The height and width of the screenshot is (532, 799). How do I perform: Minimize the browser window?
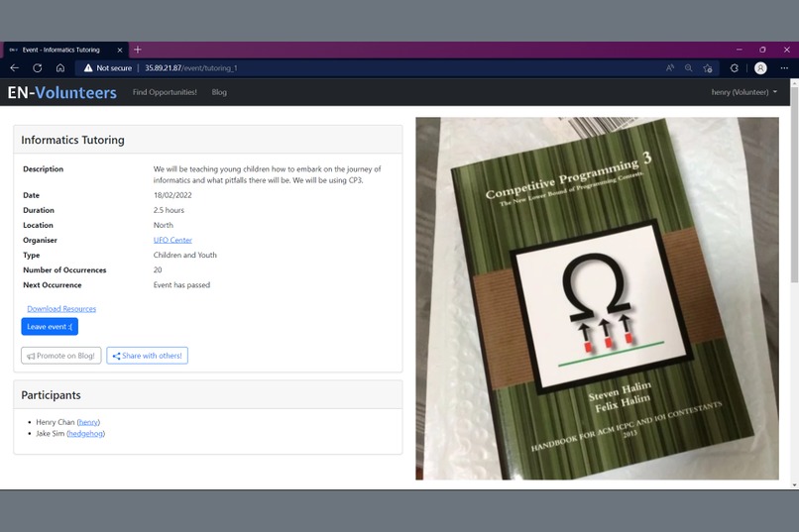point(739,50)
